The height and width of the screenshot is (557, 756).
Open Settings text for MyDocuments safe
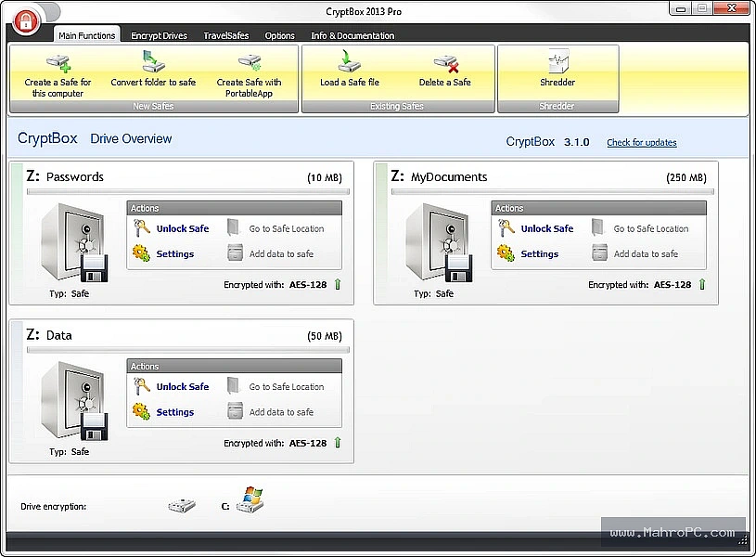coord(540,253)
